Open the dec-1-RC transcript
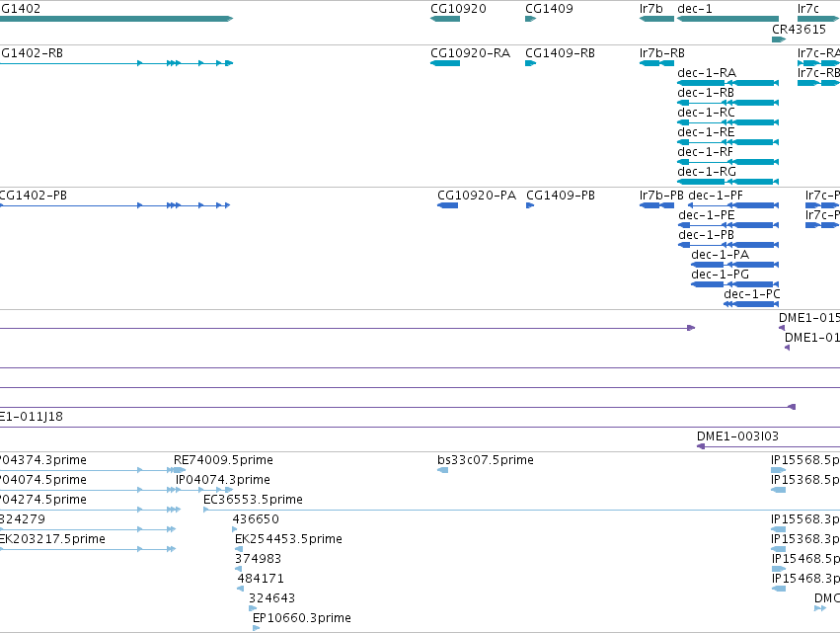 pos(728,122)
